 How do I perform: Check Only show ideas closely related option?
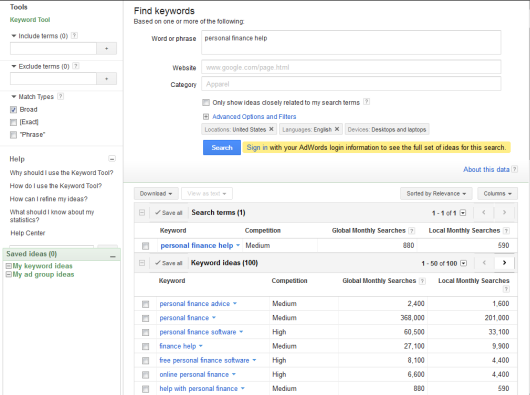point(206,102)
